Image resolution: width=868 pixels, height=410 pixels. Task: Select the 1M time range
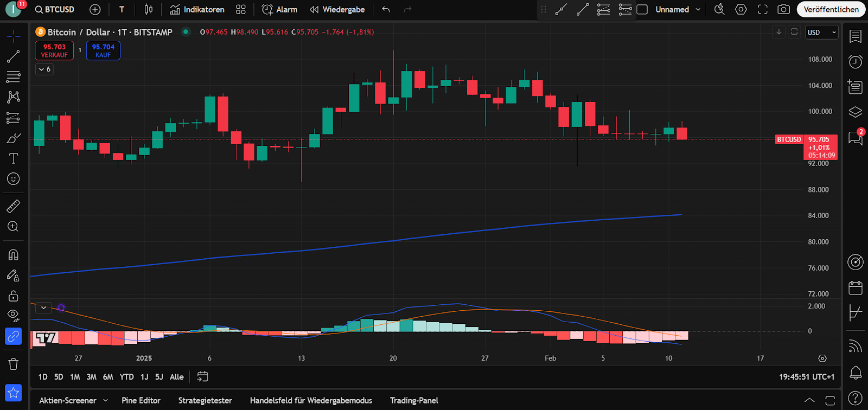tap(75, 377)
